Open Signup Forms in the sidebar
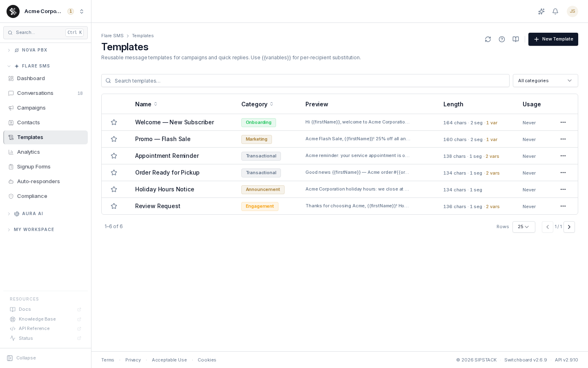Image resolution: width=588 pixels, height=368 pixels. click(45, 167)
